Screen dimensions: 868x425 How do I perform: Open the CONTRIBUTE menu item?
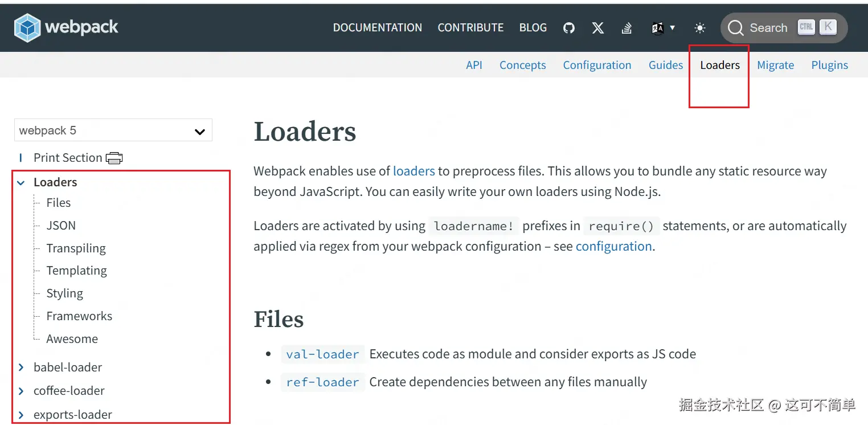[x=470, y=27]
